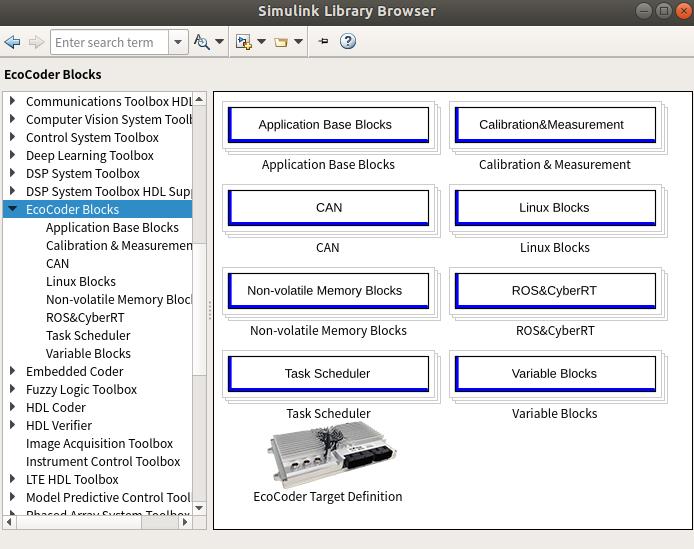Select Variable Blocks tree item
The width and height of the screenshot is (694, 549).
89,354
